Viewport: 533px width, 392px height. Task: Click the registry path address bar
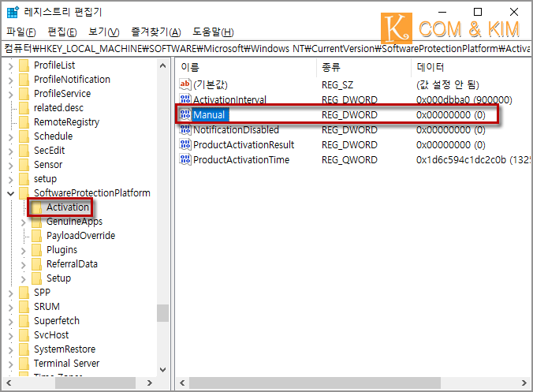pos(266,49)
